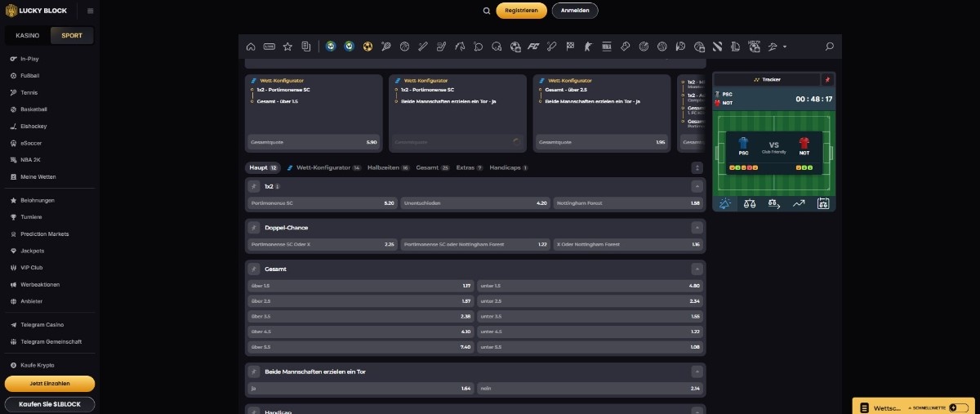Collapse Beide Mannschaften erzielen ein Tor section
This screenshot has height=414, width=980.
[x=697, y=372]
